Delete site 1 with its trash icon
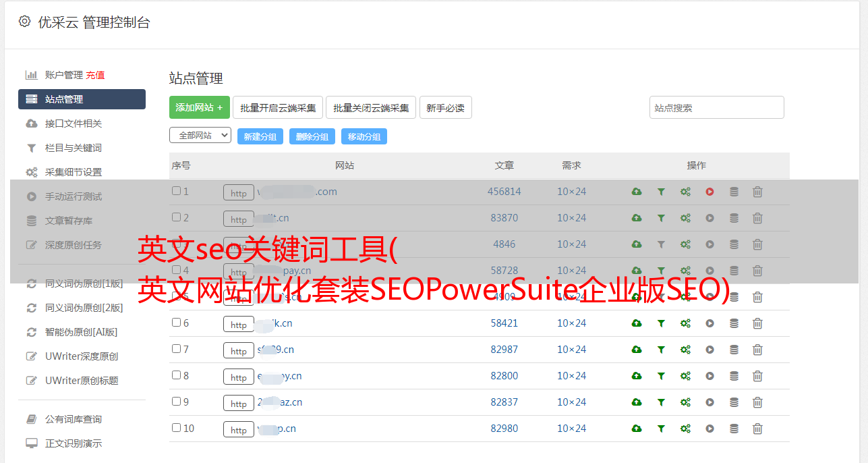This screenshot has width=868, height=463. tap(757, 192)
